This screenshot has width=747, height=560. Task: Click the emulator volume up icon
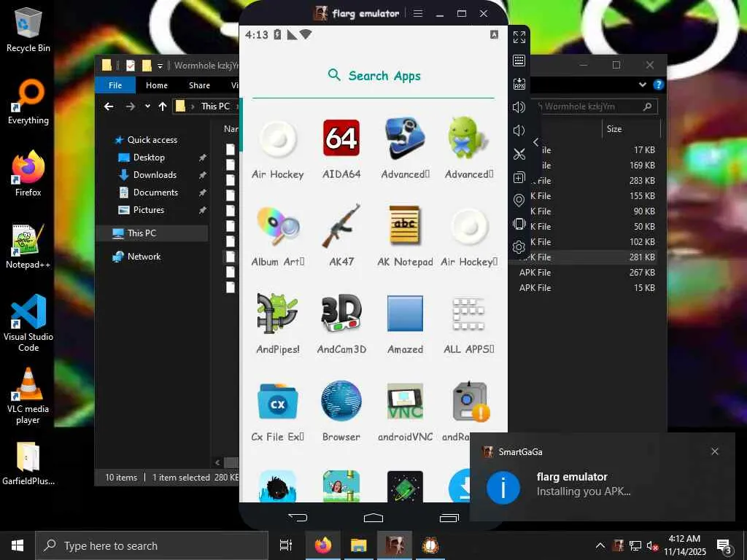pyautogui.click(x=519, y=107)
